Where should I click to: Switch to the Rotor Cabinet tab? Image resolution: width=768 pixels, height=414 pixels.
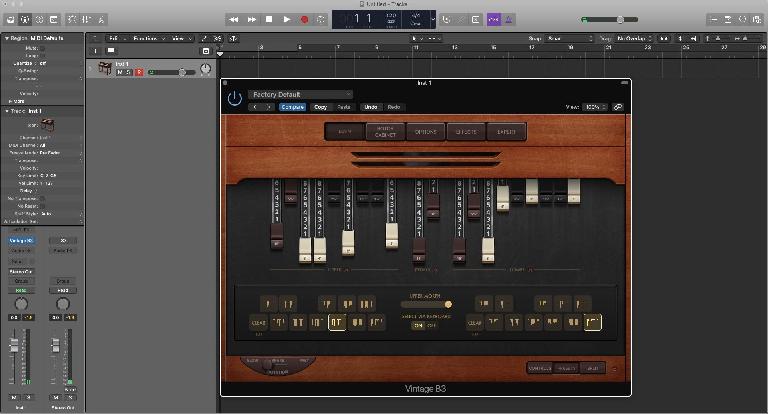pyautogui.click(x=385, y=132)
